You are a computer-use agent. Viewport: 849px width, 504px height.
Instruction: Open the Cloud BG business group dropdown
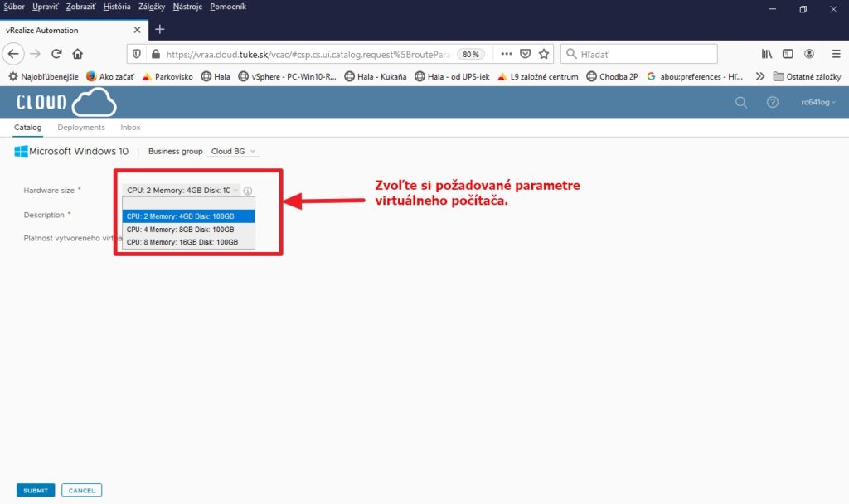[x=234, y=152]
